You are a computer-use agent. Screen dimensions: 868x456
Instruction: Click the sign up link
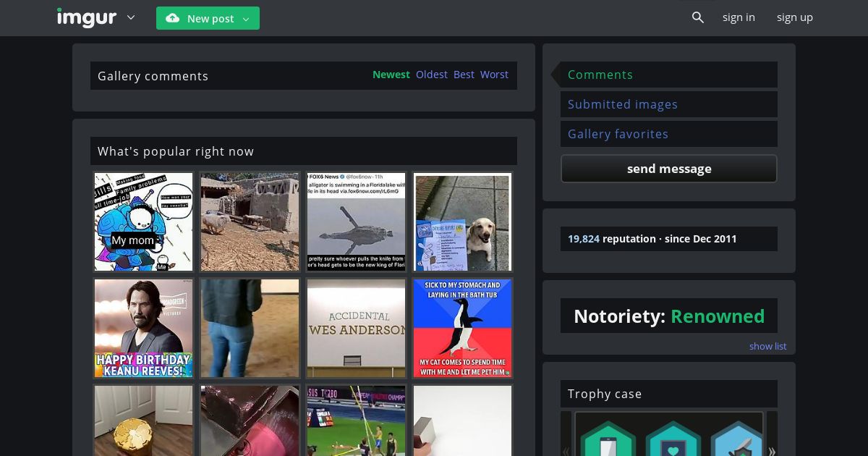pyautogui.click(x=795, y=17)
